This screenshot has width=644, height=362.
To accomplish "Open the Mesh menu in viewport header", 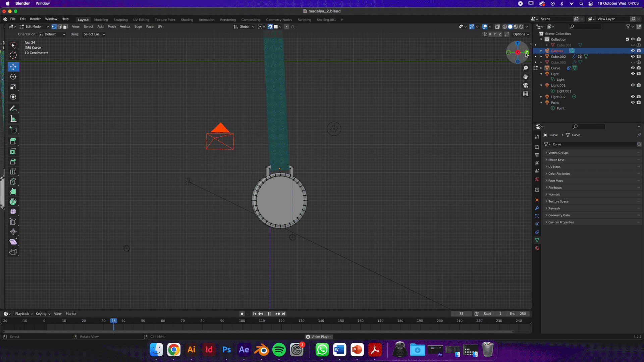I will coord(111,26).
